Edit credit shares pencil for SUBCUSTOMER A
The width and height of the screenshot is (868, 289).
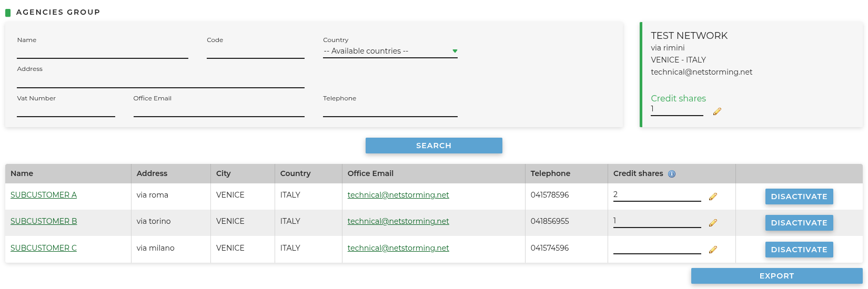(x=713, y=197)
